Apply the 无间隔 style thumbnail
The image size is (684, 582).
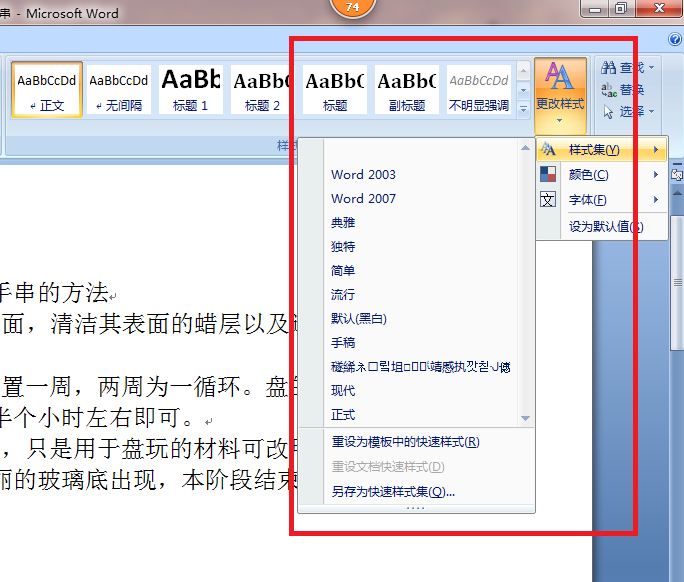click(119, 88)
